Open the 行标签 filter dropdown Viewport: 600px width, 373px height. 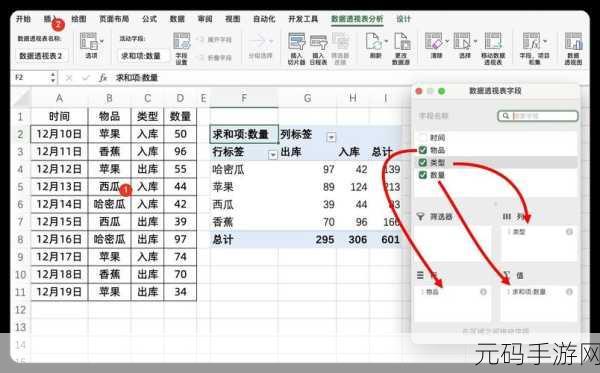coord(273,155)
